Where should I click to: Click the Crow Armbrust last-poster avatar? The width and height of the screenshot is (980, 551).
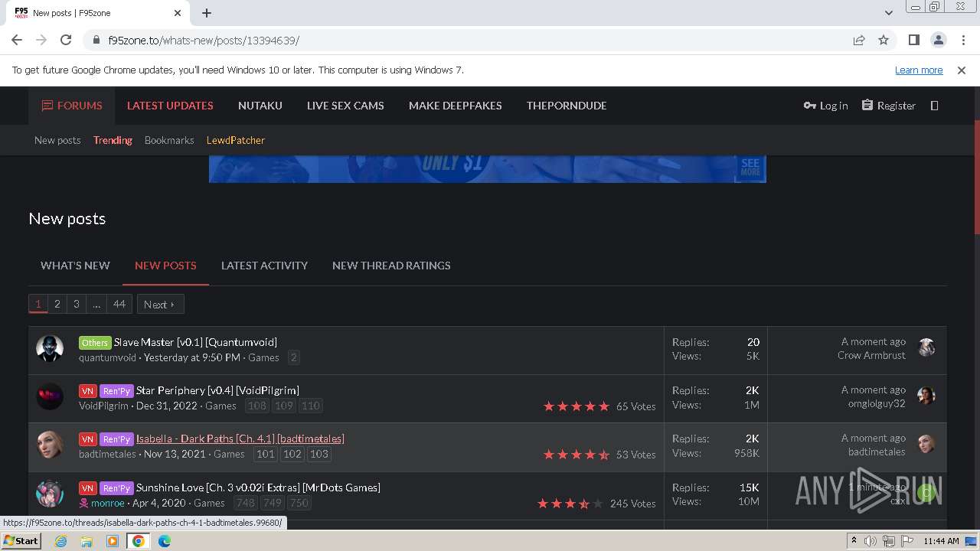pyautogui.click(x=926, y=347)
